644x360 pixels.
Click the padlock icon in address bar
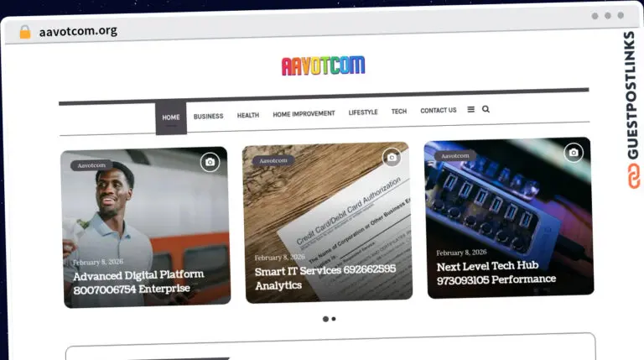coord(25,32)
